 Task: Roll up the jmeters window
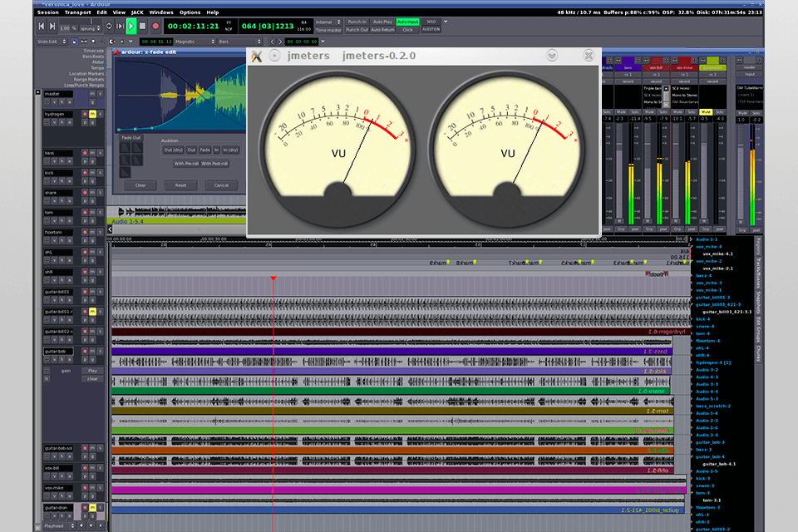[552, 56]
